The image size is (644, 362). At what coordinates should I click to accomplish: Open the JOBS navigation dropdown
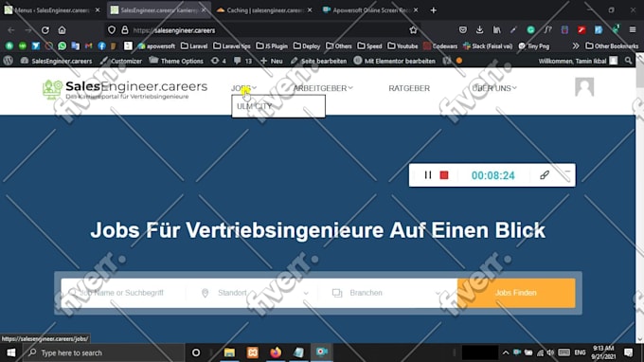pos(243,88)
